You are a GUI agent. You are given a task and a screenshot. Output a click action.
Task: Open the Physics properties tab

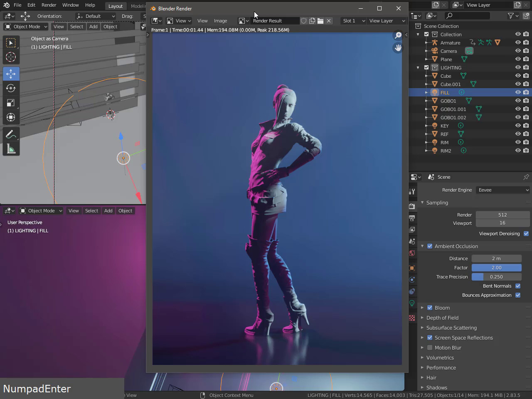coord(412,279)
